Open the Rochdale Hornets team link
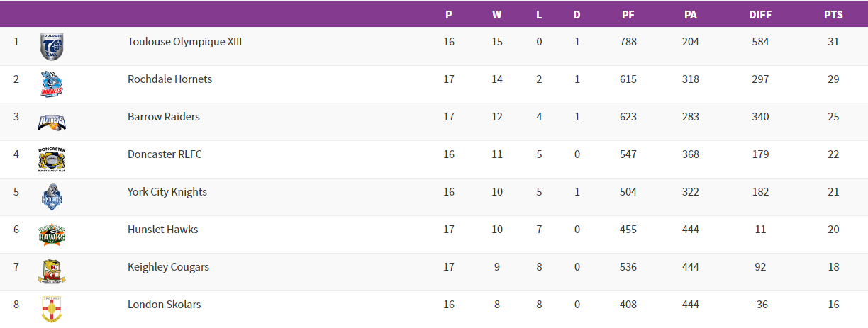Viewport: 868px width, 328px height. (169, 79)
